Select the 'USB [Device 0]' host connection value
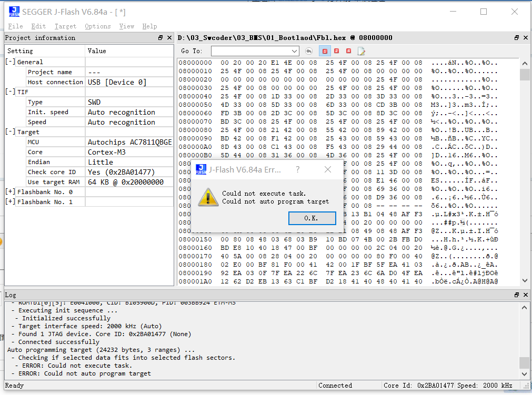 coord(117,82)
